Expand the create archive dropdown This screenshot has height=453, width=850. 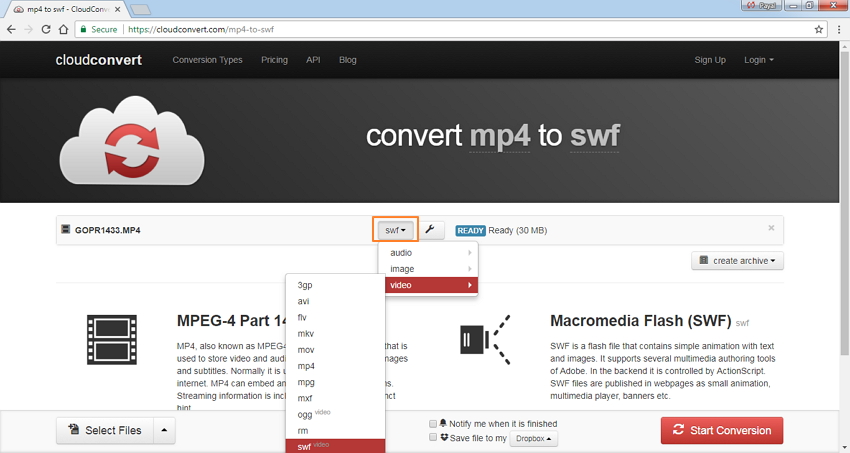(x=737, y=261)
